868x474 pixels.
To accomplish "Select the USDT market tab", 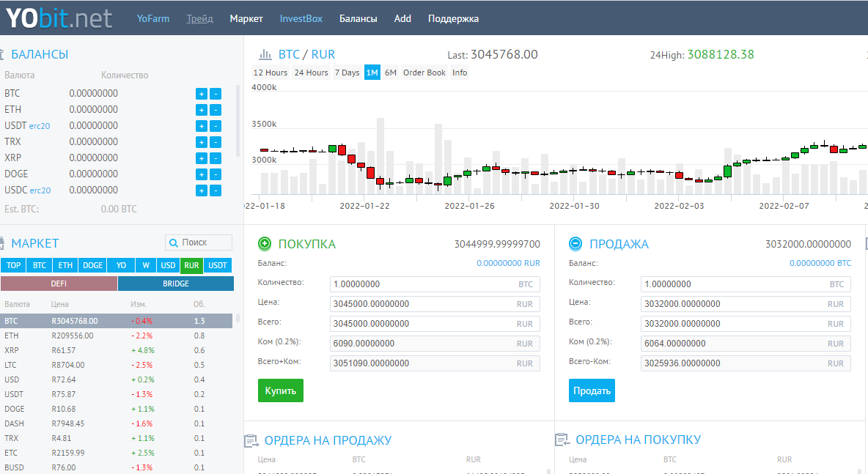I will pos(218,265).
